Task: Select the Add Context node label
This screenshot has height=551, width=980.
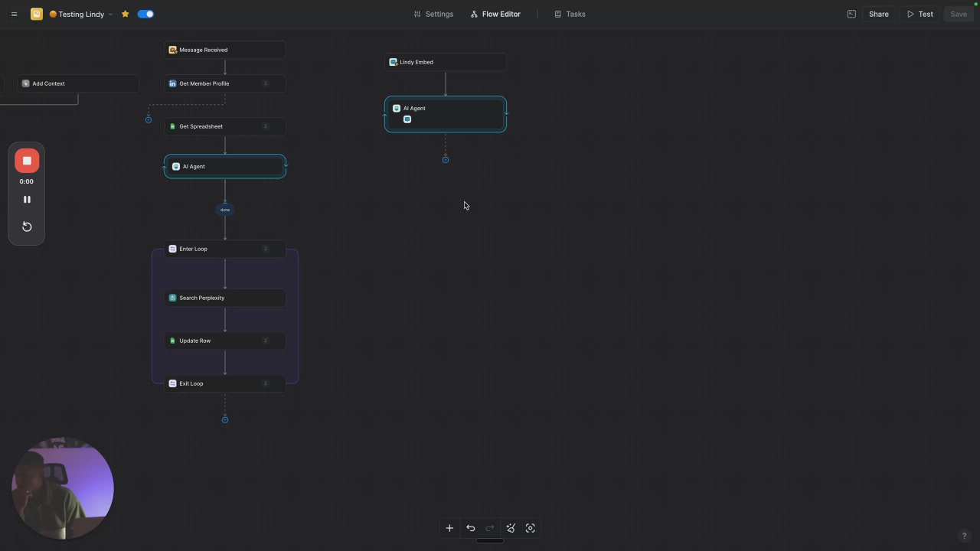Action: [x=48, y=83]
